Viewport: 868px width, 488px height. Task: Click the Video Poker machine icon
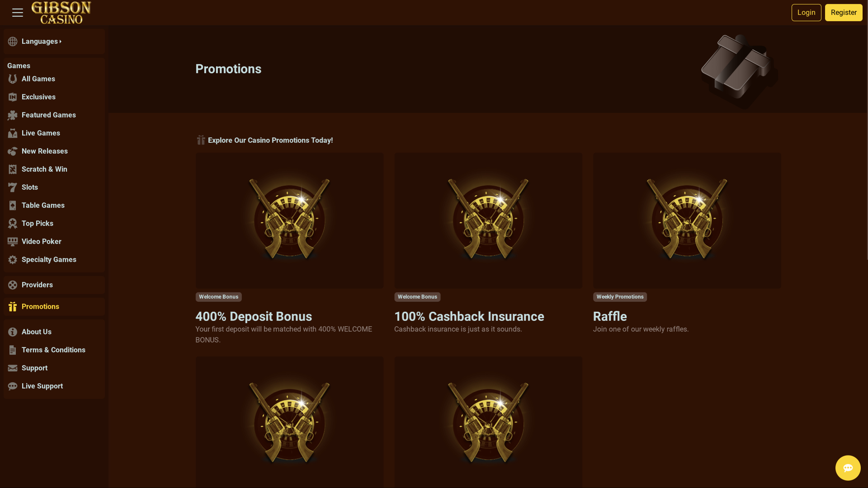(12, 241)
